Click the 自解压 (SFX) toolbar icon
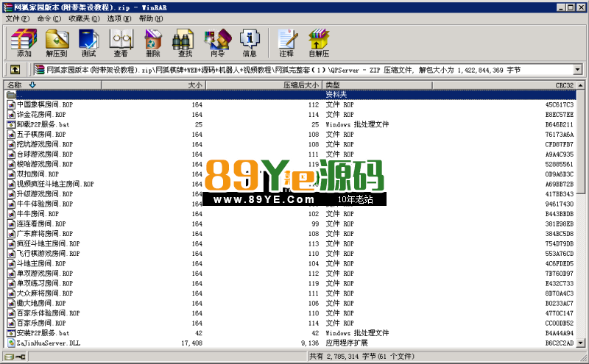 [319, 43]
